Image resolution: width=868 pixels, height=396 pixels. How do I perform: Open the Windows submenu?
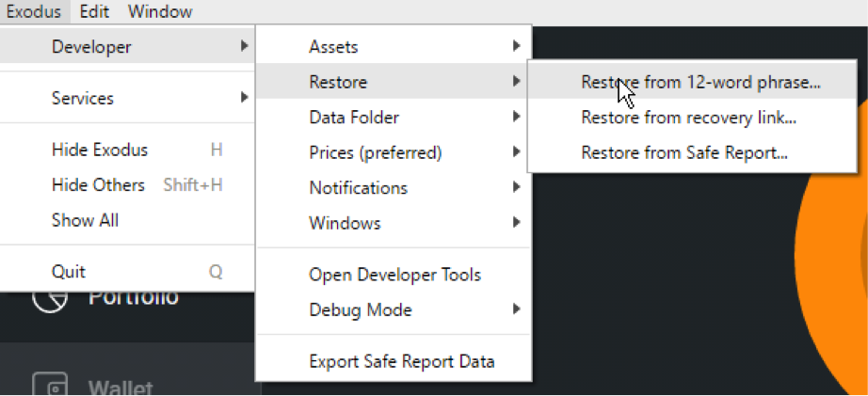pyautogui.click(x=394, y=223)
